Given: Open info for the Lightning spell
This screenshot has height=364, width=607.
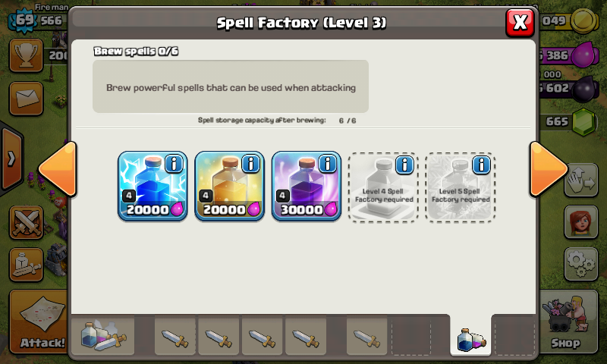Looking at the screenshot, I should pos(174,164).
